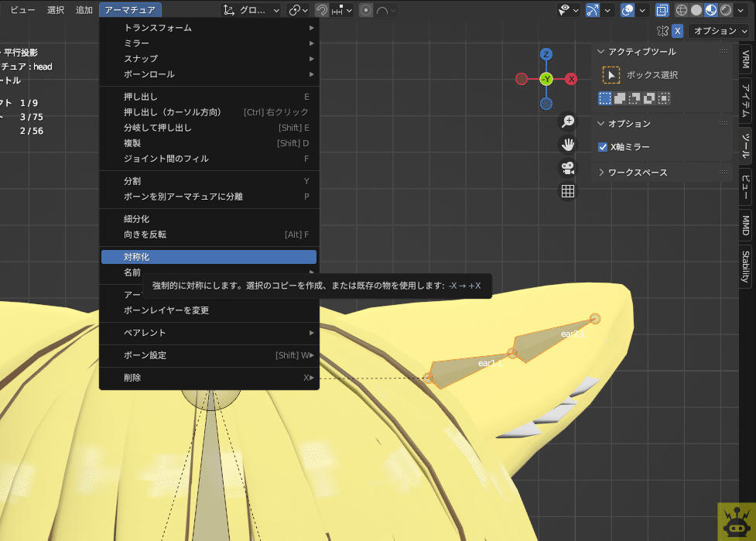Screen dimensions: 756x541
Task: Choose 向きを反転 menu entry
Action: point(209,235)
